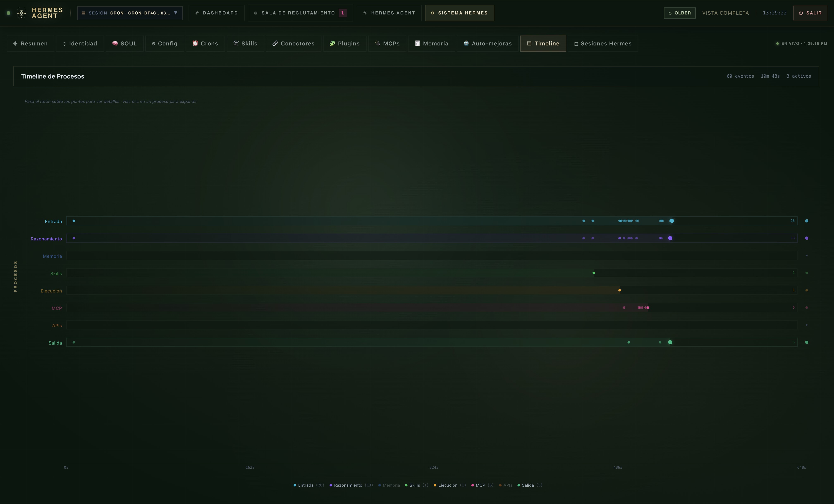The width and height of the screenshot is (834, 504).
Task: Go to the Dashboard nav button
Action: [216, 13]
